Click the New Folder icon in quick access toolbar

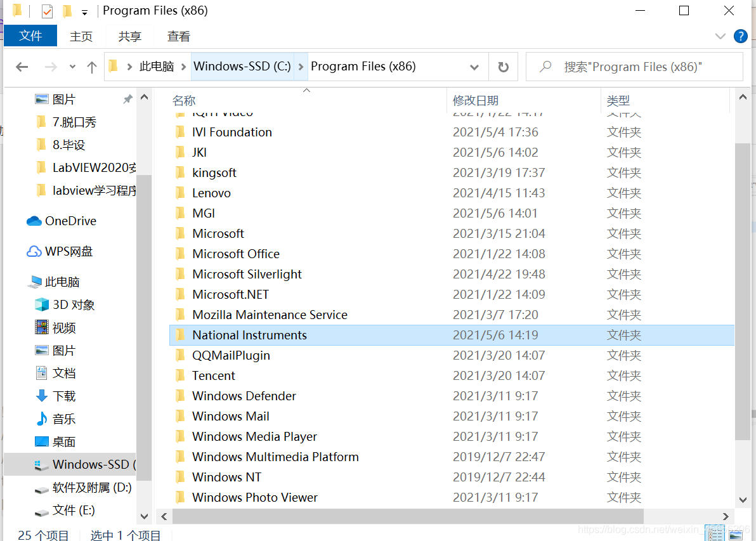(67, 11)
